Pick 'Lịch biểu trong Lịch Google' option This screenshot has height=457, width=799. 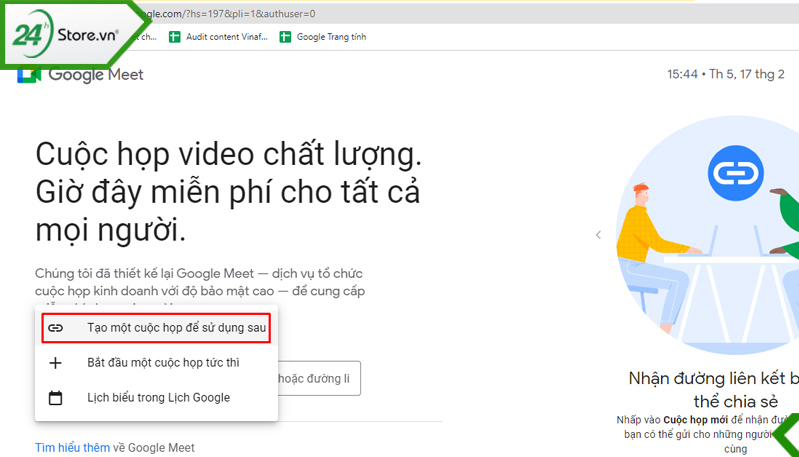pos(156,397)
